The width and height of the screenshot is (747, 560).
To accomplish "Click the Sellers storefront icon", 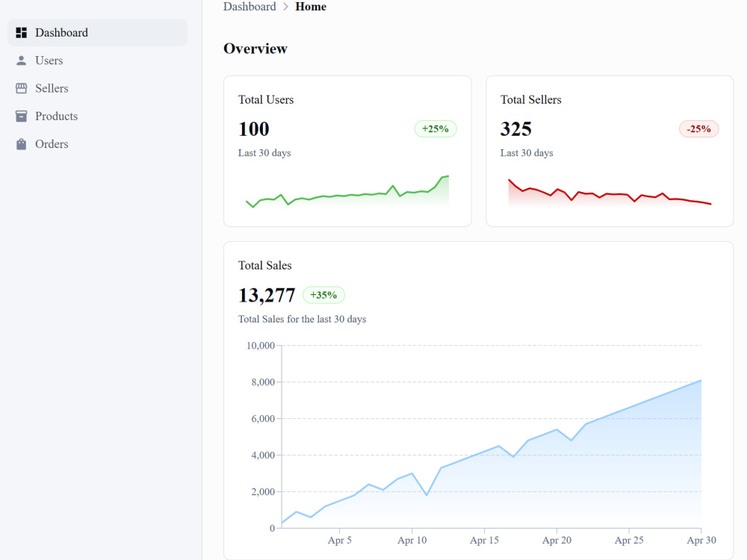I will pos(22,88).
